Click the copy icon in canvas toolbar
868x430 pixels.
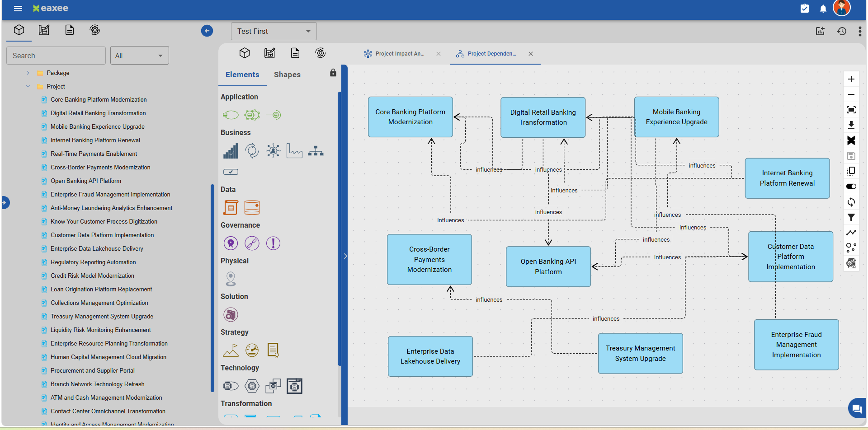click(x=851, y=171)
